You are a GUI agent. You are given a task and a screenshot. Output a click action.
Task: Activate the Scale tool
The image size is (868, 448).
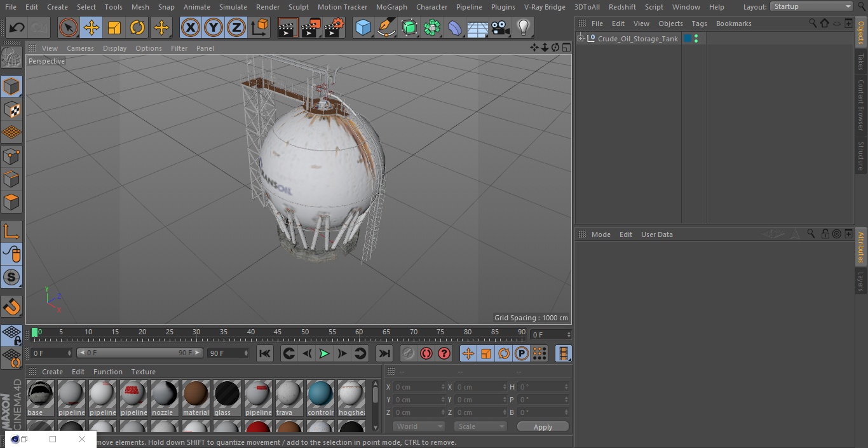[114, 27]
